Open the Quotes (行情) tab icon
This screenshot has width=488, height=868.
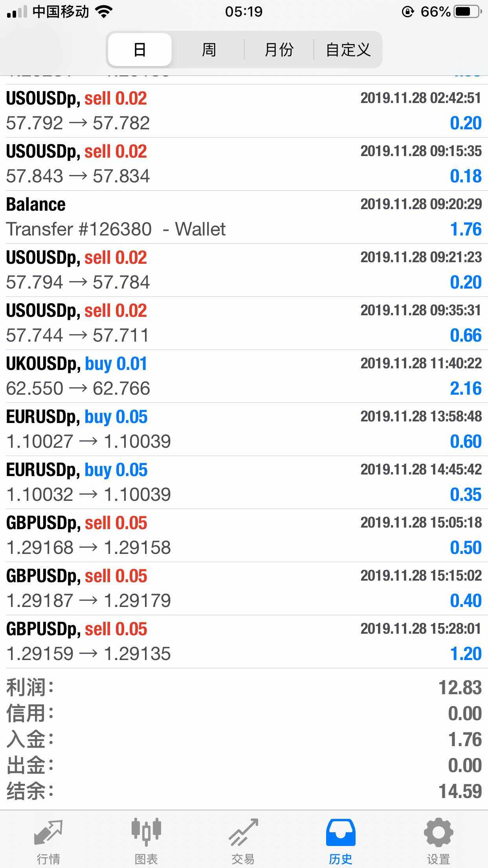pyautogui.click(x=48, y=833)
